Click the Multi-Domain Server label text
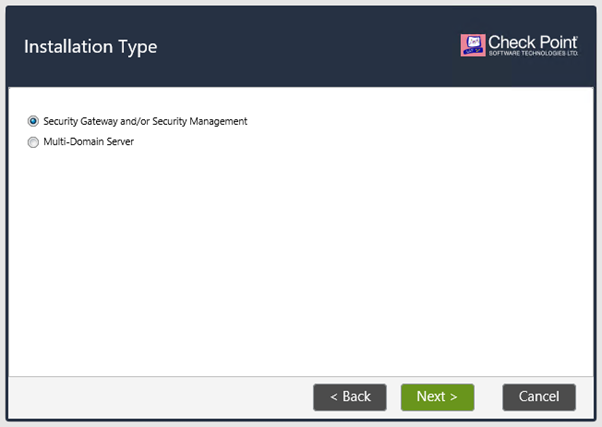 (88, 142)
